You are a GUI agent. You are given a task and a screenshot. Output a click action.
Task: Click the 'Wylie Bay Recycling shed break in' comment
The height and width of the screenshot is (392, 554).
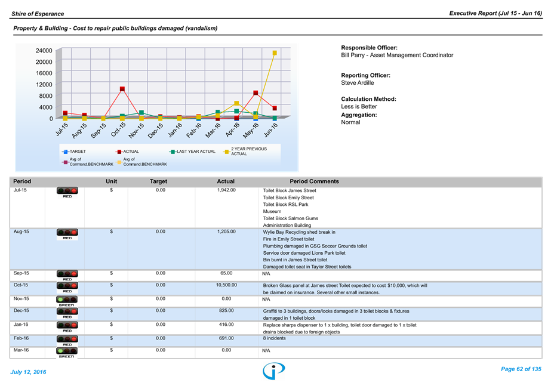point(299,232)
